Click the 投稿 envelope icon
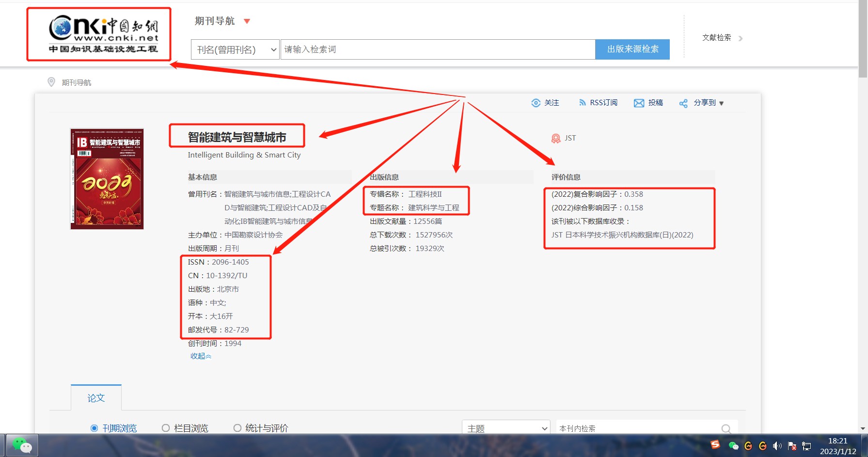The image size is (868, 457). tap(639, 103)
